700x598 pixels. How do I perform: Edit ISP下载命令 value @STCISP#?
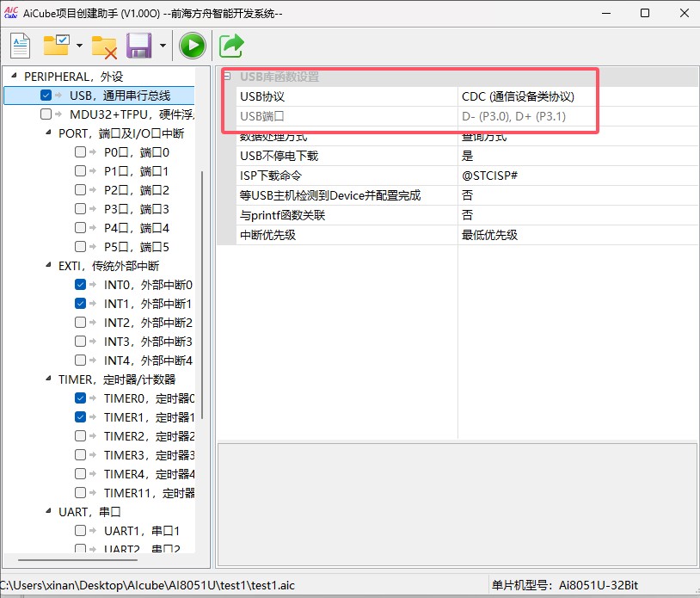coord(578,176)
